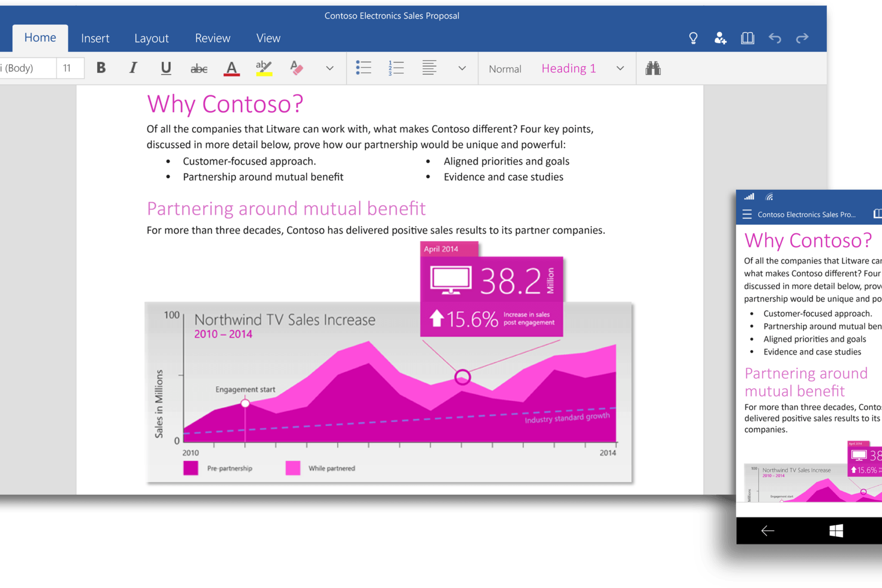Toggle bold formatting

pyautogui.click(x=101, y=68)
